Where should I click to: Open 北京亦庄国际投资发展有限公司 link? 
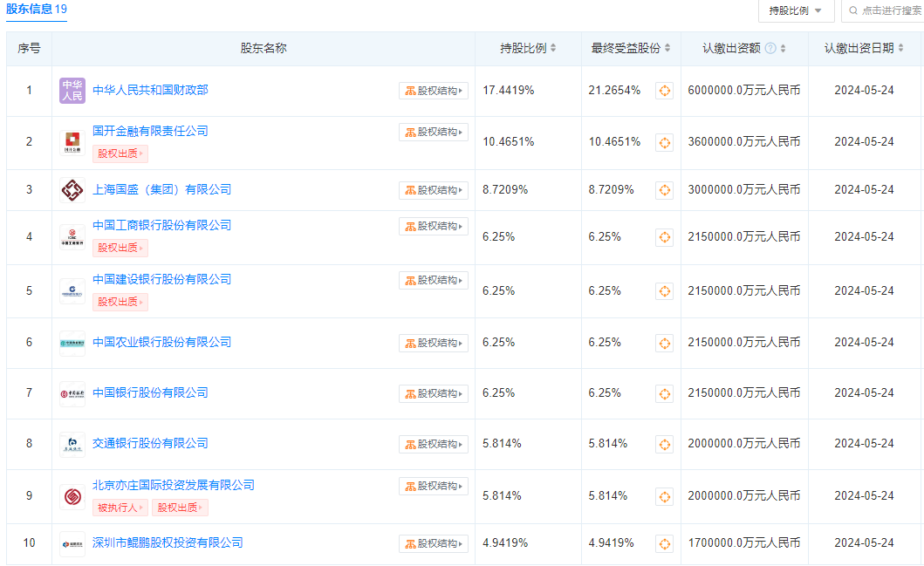pos(174,485)
